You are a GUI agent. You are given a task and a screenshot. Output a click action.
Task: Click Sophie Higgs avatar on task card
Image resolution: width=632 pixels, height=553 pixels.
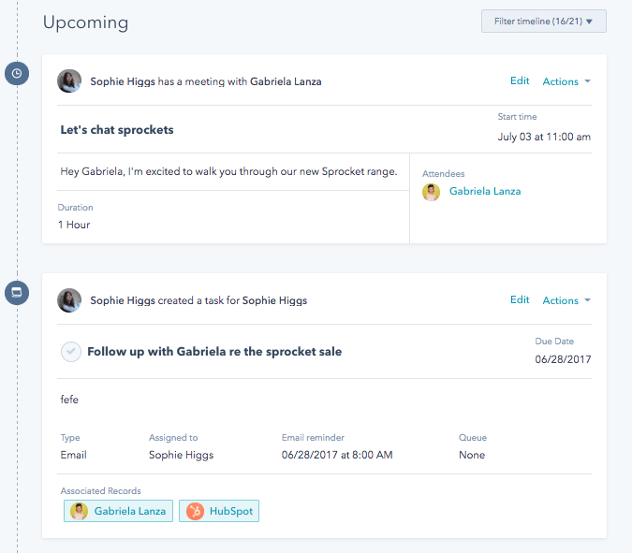click(69, 300)
